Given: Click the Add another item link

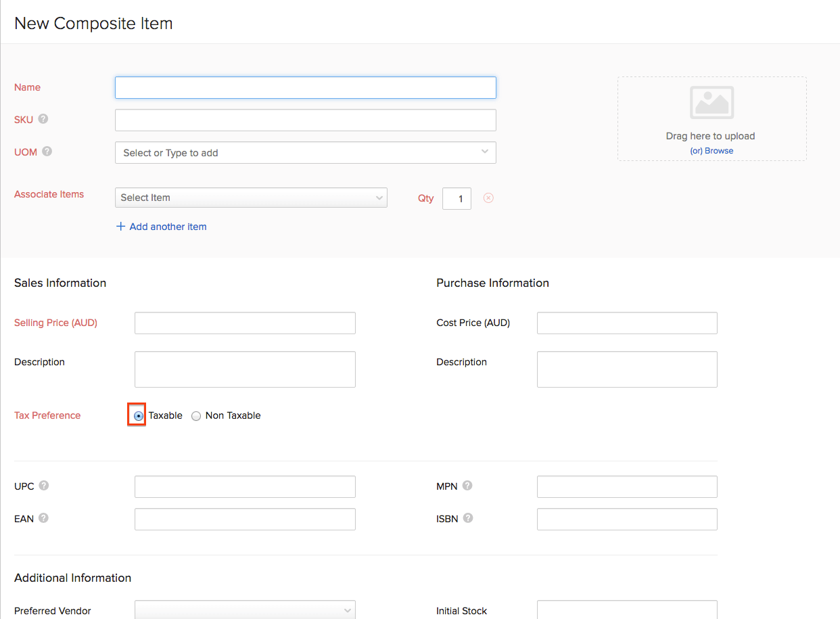Looking at the screenshot, I should pyautogui.click(x=162, y=227).
